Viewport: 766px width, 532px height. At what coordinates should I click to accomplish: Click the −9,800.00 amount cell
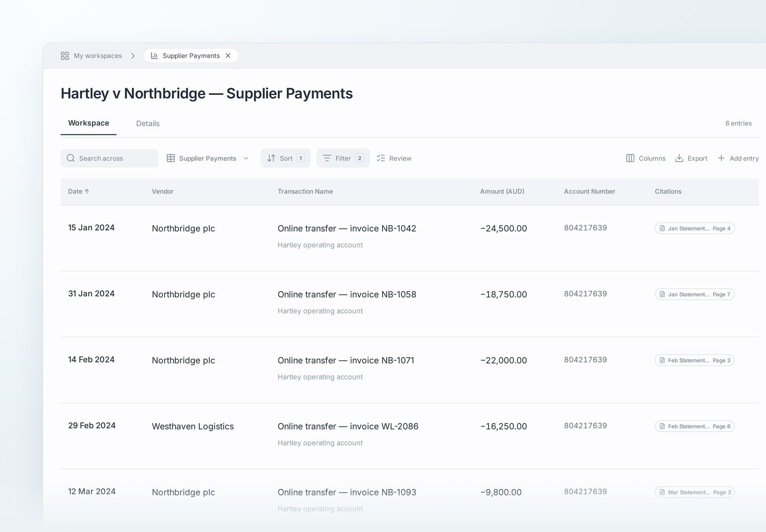pyautogui.click(x=501, y=492)
